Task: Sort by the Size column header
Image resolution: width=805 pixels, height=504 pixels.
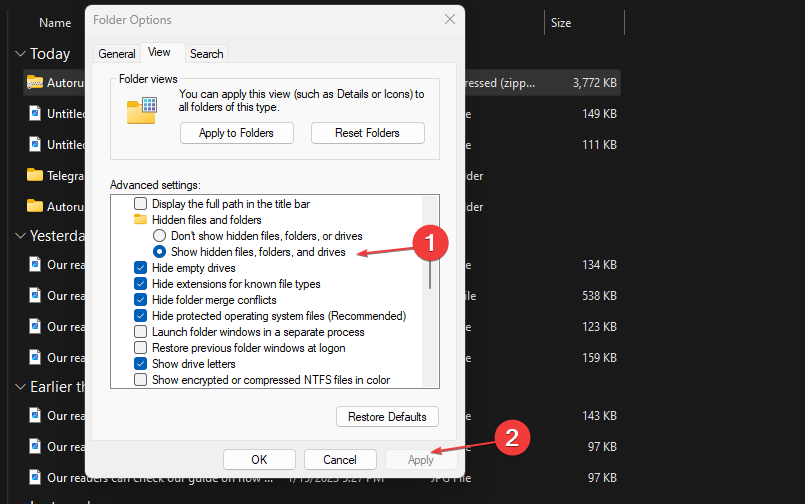Action: [x=561, y=23]
